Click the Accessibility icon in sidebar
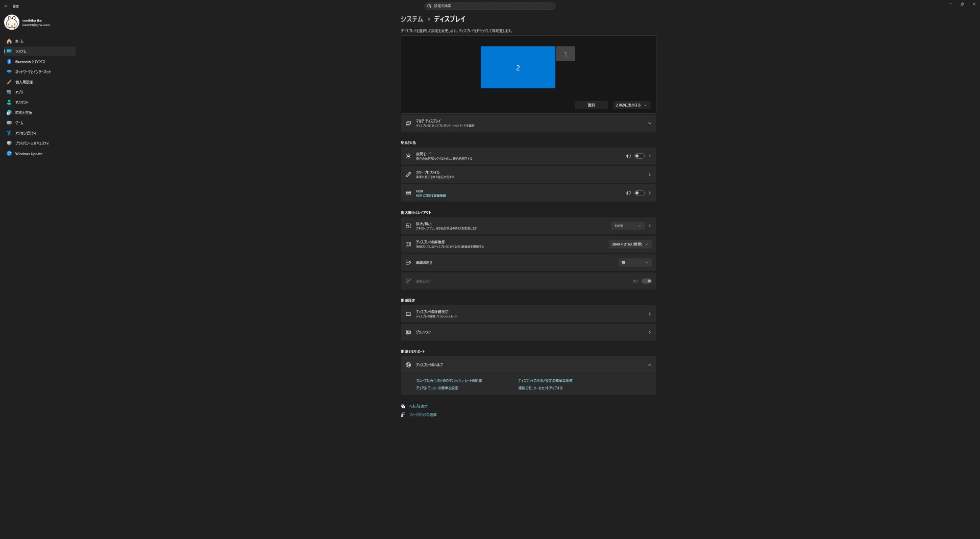 9,133
